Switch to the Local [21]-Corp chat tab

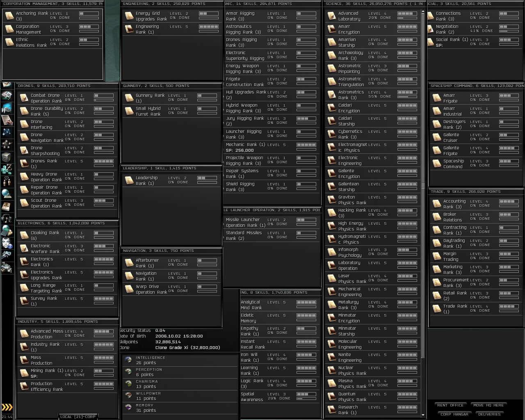click(78, 417)
